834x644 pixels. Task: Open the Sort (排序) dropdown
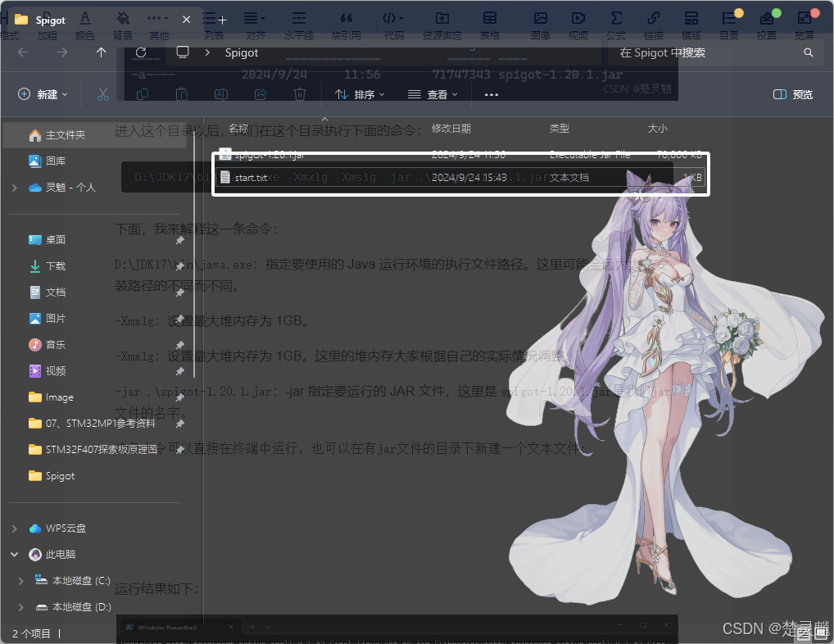tap(360, 94)
